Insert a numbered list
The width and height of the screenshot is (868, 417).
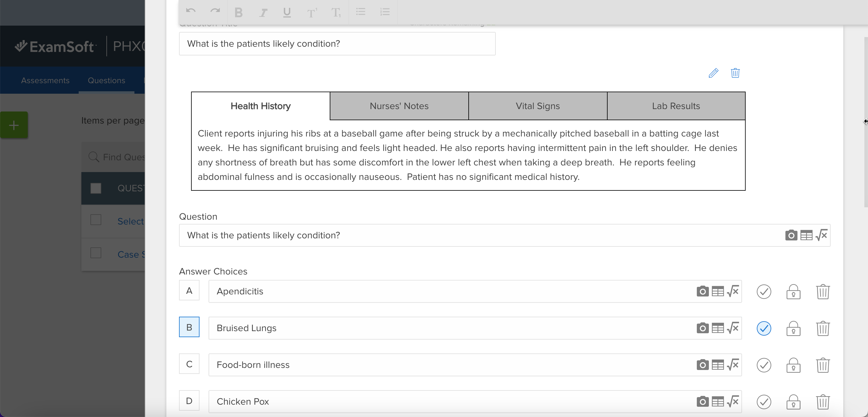(385, 12)
